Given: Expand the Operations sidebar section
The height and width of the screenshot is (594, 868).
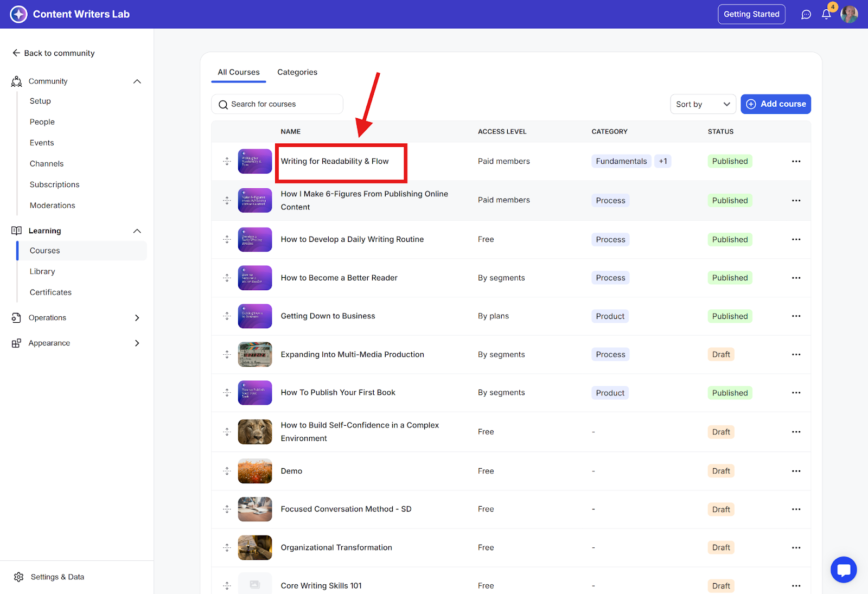Looking at the screenshot, I should click(137, 318).
